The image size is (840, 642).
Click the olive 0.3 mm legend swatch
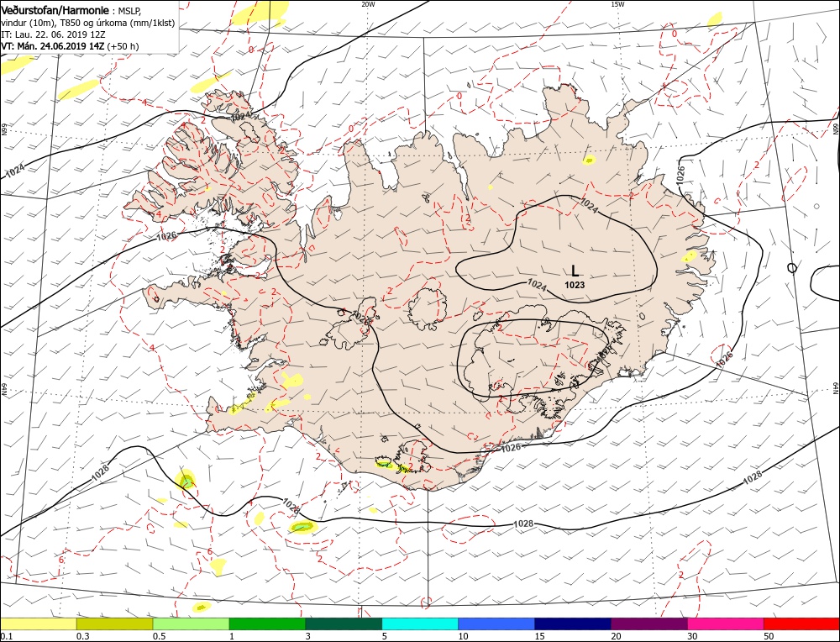(114, 624)
